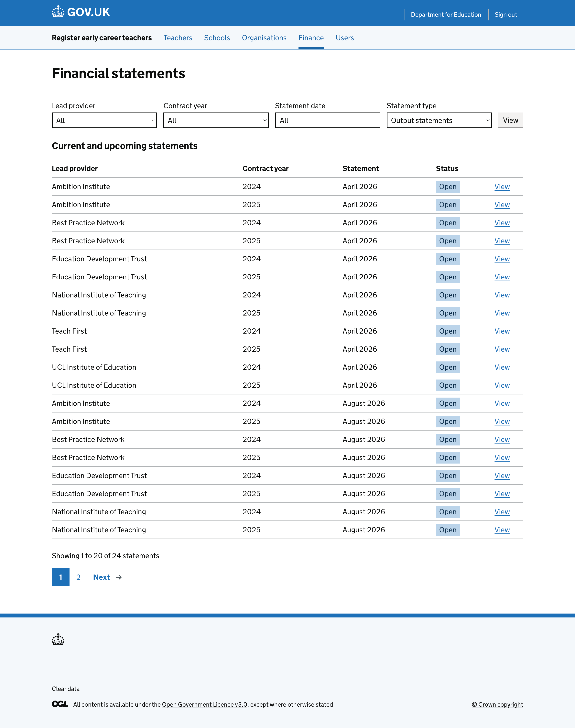Image resolution: width=575 pixels, height=728 pixels.
Task: View Best Practice Network 2025 August 2026 statement
Action: point(502,457)
